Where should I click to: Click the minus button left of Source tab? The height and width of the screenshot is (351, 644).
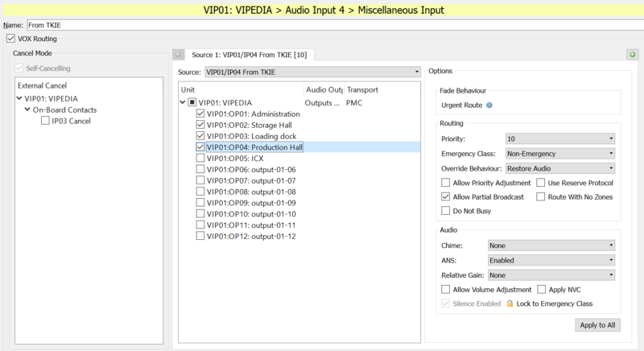point(178,55)
